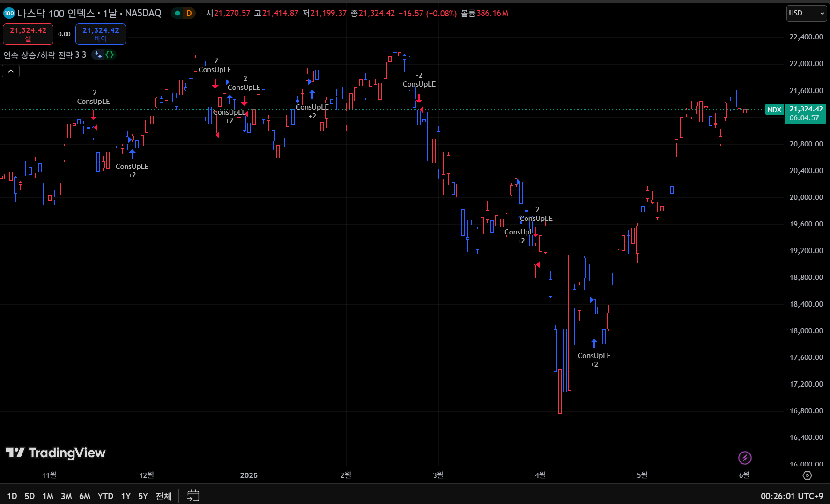Image resolution: width=830 pixels, height=504 pixels.
Task: Open chart scale settings hexagon icon
Action: click(x=807, y=475)
